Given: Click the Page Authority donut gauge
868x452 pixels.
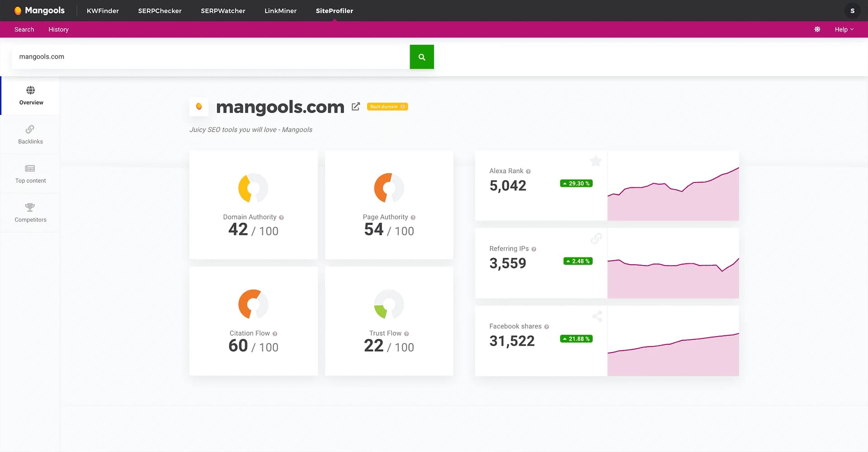Looking at the screenshot, I should click(389, 187).
